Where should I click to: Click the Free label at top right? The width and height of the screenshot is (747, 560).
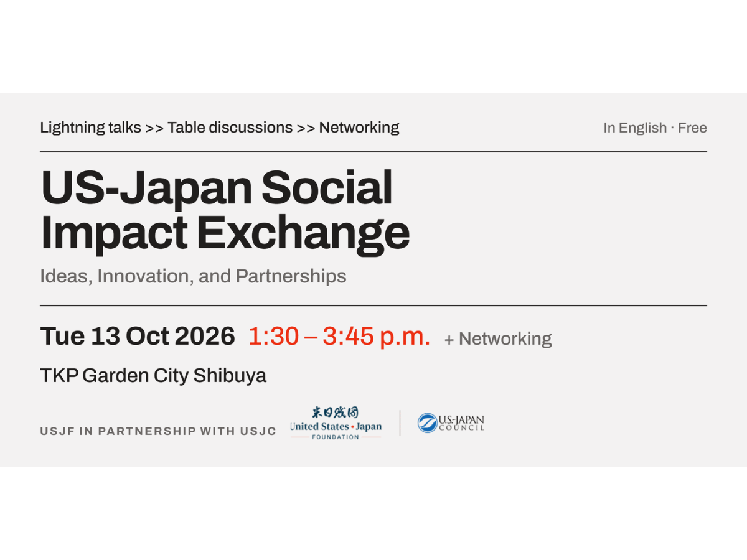(x=692, y=128)
